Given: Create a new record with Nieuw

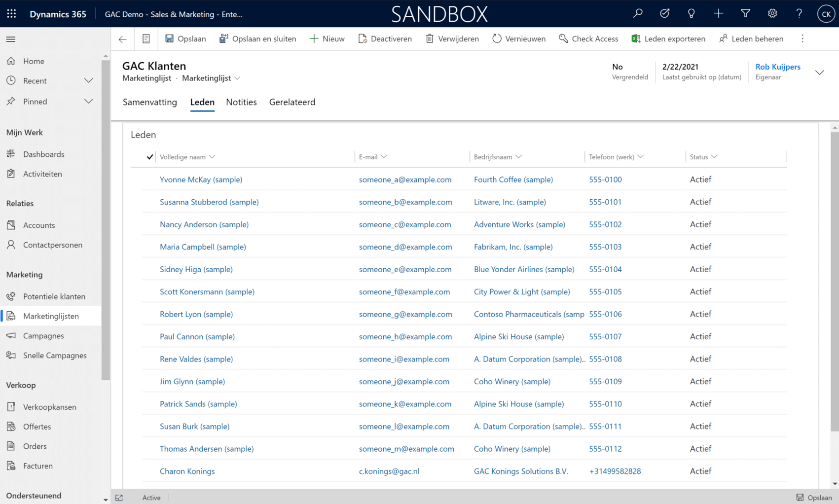Looking at the screenshot, I should click(x=327, y=38).
